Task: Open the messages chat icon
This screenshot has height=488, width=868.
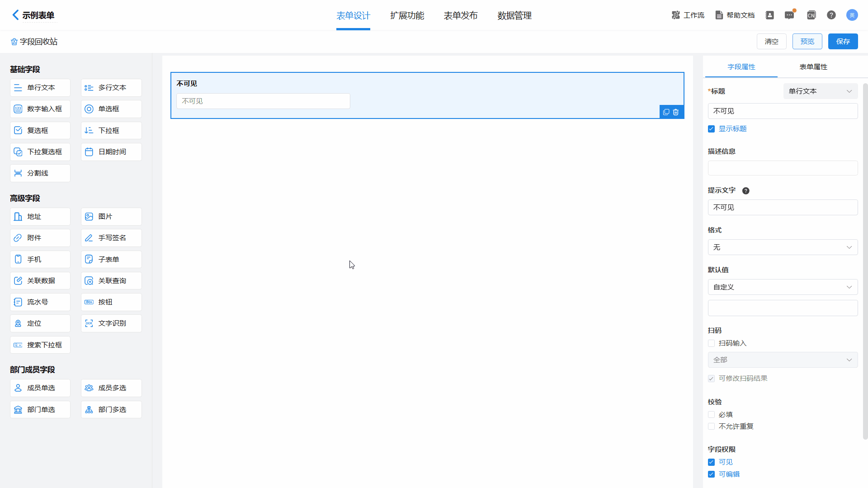Action: (789, 15)
